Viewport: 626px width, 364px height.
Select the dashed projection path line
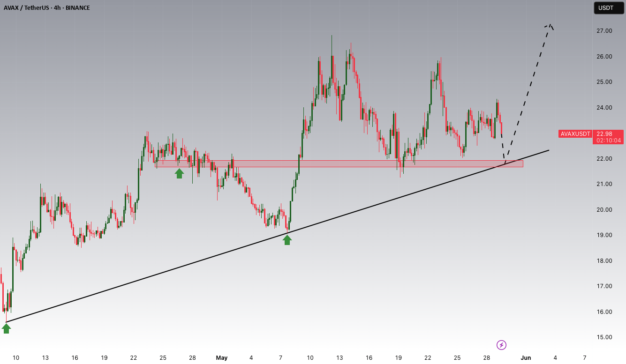(x=528, y=94)
